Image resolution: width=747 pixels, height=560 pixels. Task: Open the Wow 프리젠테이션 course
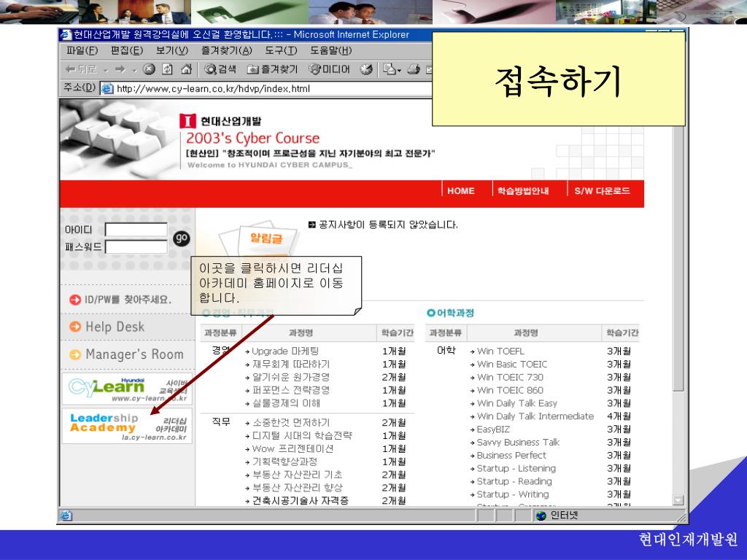[293, 448]
